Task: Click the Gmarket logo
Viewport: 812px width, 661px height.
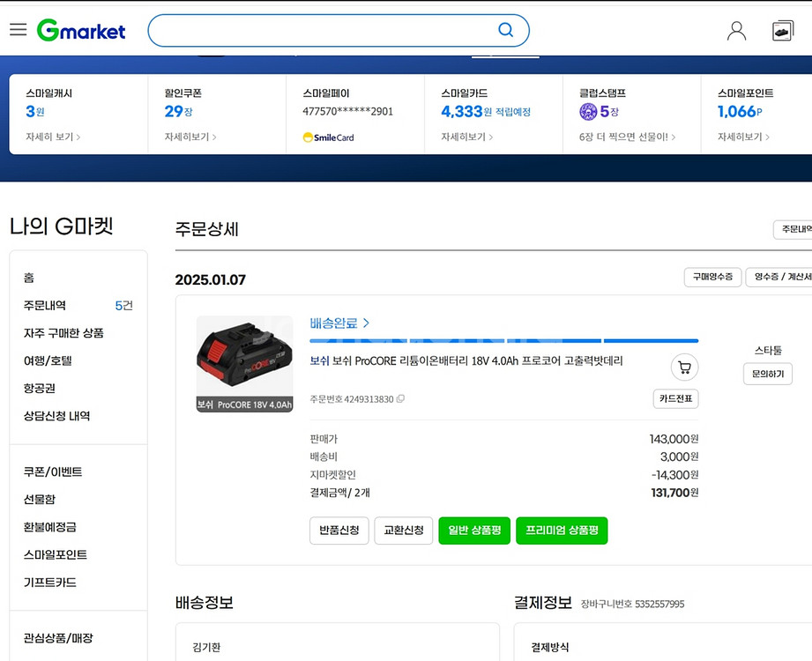Action: coord(81,31)
